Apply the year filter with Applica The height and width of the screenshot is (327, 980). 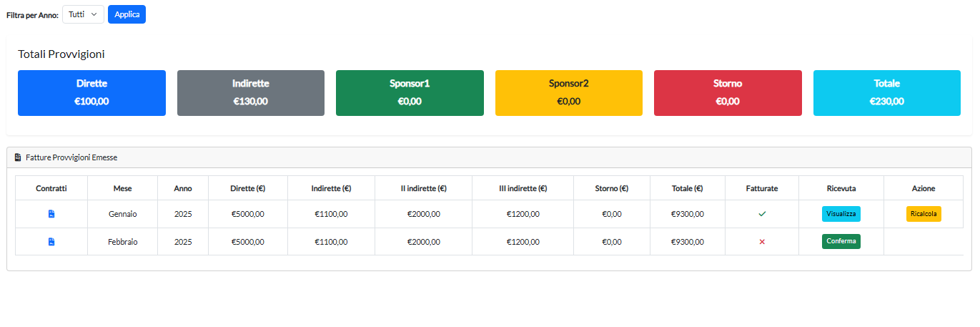pos(127,14)
